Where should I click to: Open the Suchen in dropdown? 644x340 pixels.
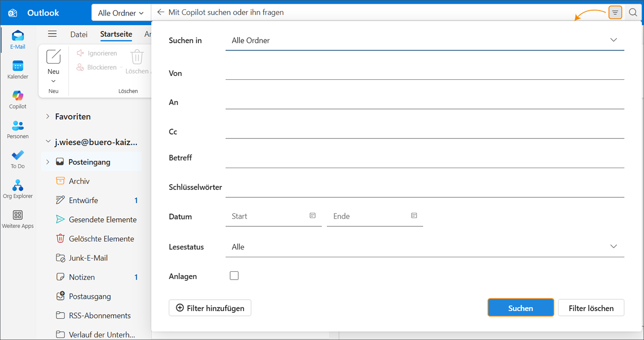tap(424, 40)
